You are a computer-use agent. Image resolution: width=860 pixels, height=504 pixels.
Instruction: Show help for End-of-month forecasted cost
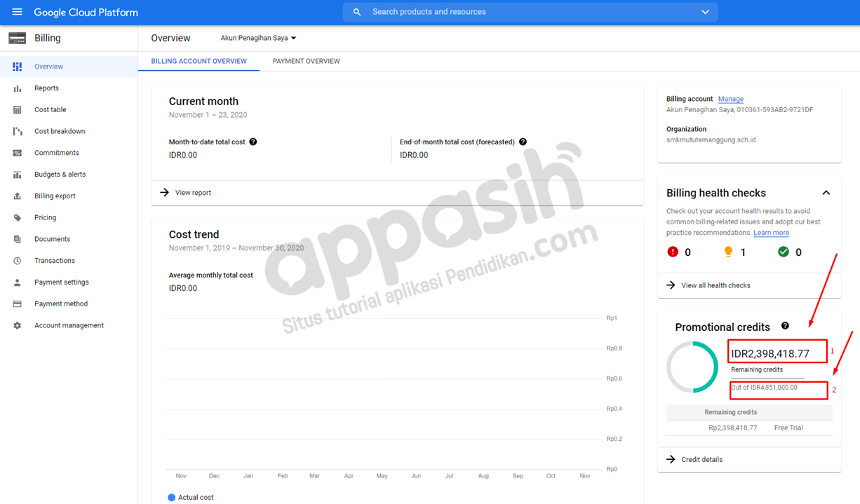tap(523, 142)
